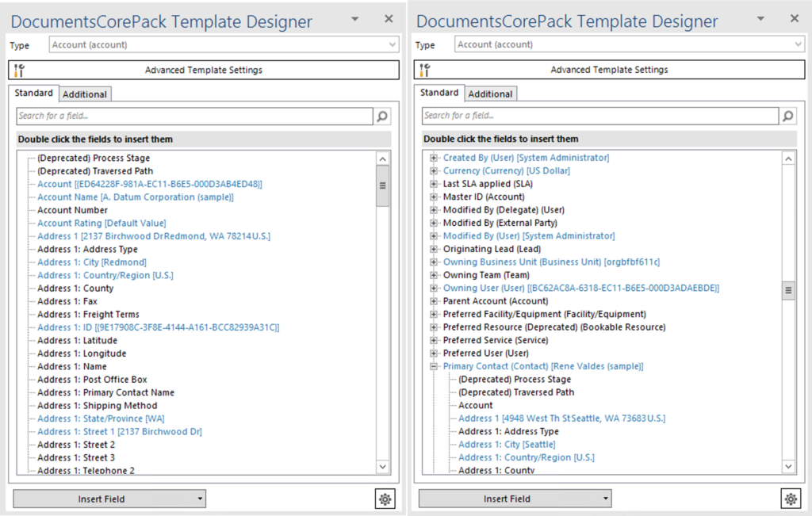Click the search magnifier icon in the left panel
812x516 pixels.
click(383, 116)
